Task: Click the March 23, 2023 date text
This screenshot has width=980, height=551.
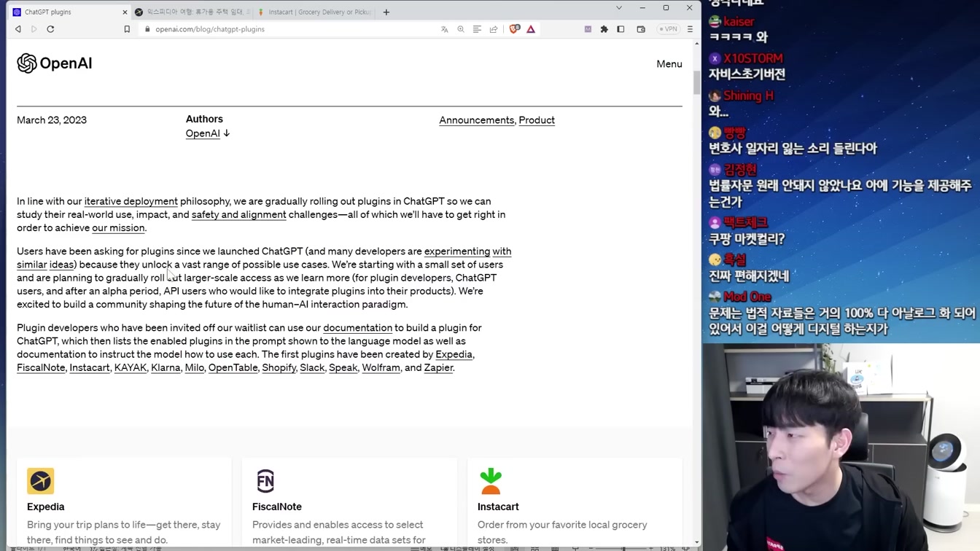Action: point(52,120)
